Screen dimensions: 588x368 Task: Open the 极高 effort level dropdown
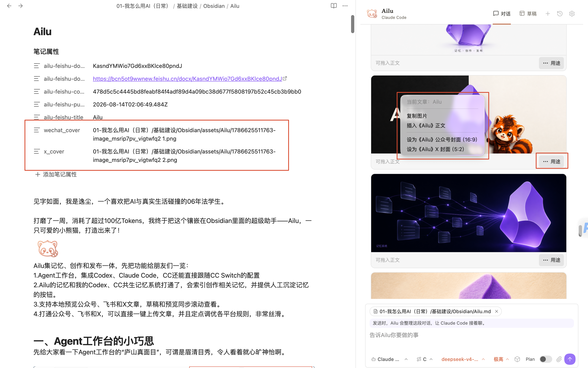(x=501, y=359)
